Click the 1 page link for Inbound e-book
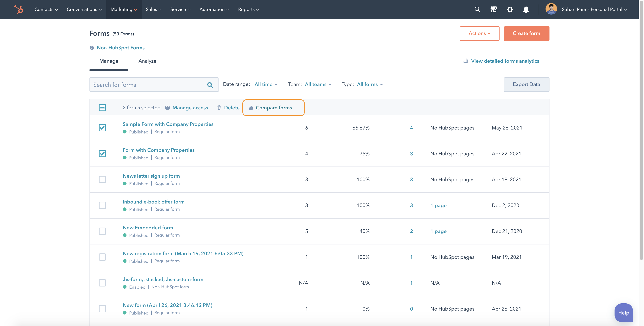This screenshot has width=644, height=326. click(x=438, y=205)
